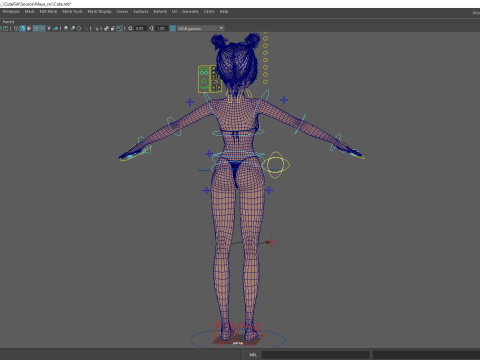Toggle multisample anti-aliasing icon

(x=79, y=28)
